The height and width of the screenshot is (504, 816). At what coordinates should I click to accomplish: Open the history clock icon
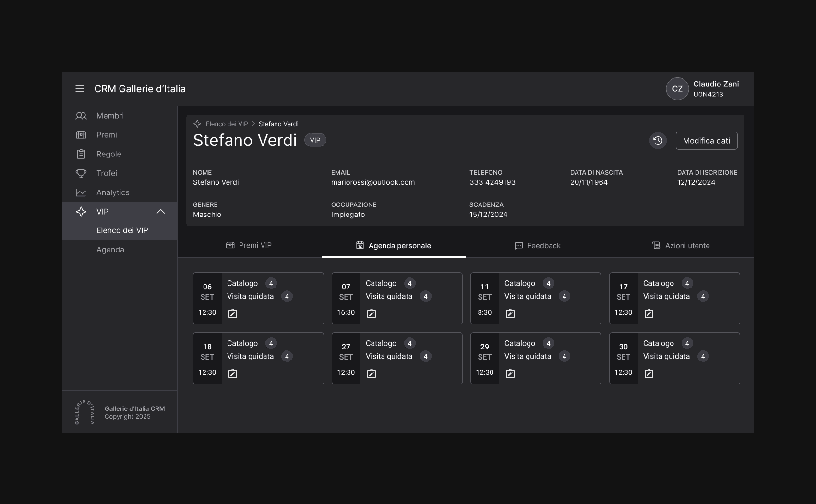pos(658,141)
